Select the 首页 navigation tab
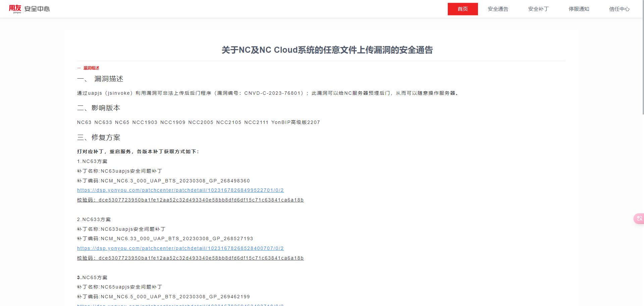This screenshot has width=644, height=306. pyautogui.click(x=463, y=9)
